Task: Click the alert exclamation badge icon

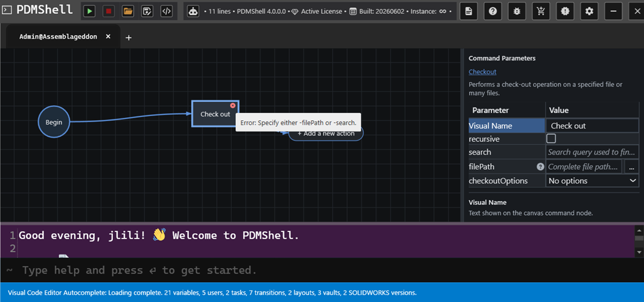Action: pos(565,11)
